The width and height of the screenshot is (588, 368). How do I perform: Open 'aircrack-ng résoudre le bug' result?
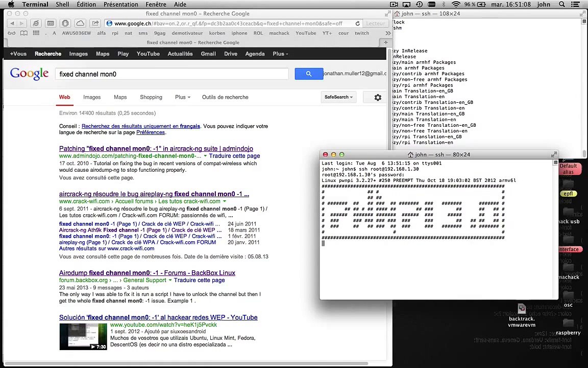click(x=154, y=194)
